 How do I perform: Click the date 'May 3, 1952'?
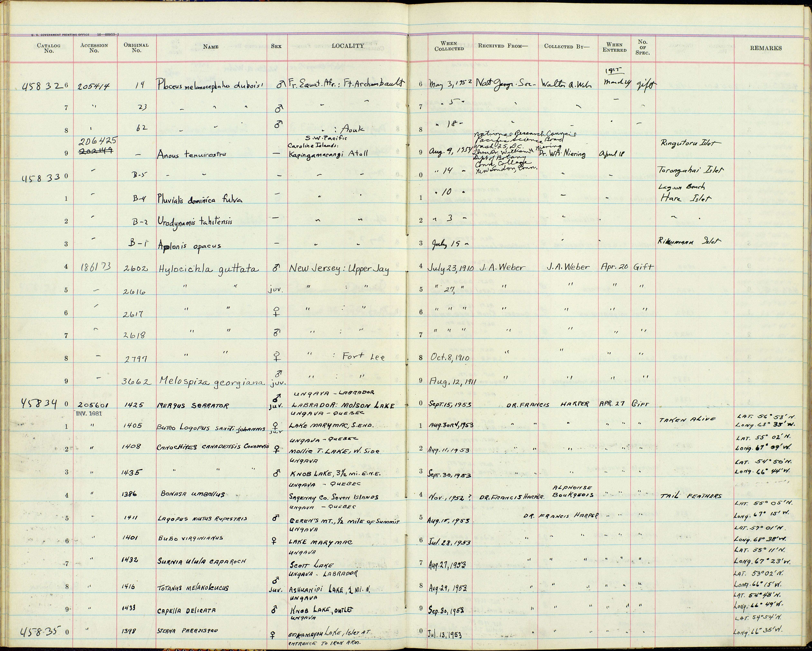451,84
